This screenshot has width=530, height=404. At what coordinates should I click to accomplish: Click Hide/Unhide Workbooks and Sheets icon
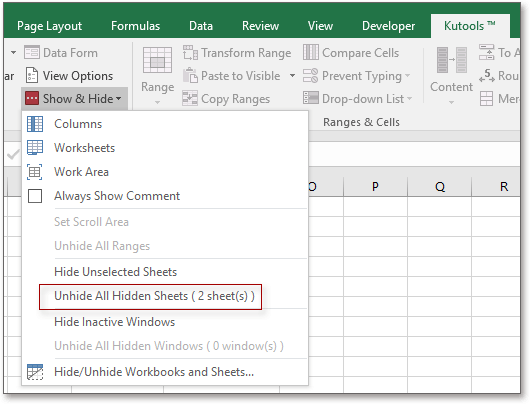coord(35,372)
